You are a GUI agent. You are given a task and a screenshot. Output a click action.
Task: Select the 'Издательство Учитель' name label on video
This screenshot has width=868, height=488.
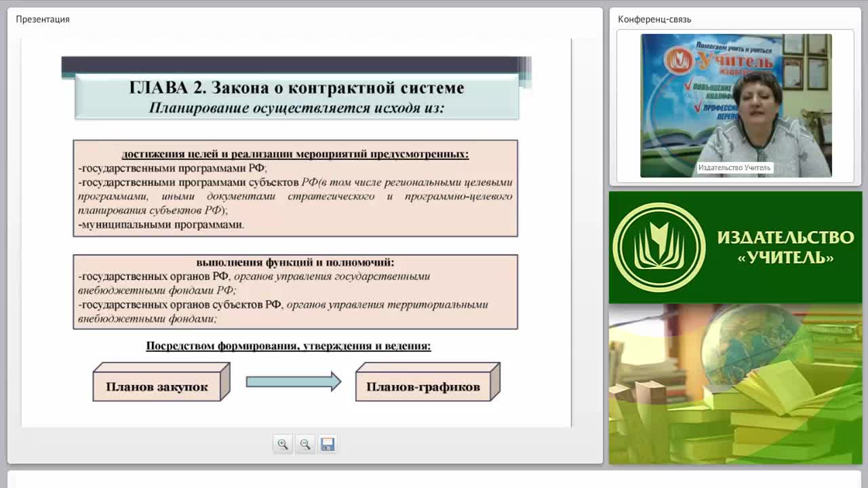pyautogui.click(x=734, y=168)
